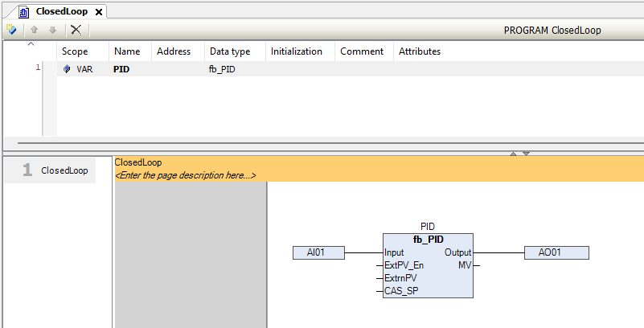Image resolution: width=644 pixels, height=328 pixels.
Task: Select row number 1 in declaration table
Action: [39, 68]
